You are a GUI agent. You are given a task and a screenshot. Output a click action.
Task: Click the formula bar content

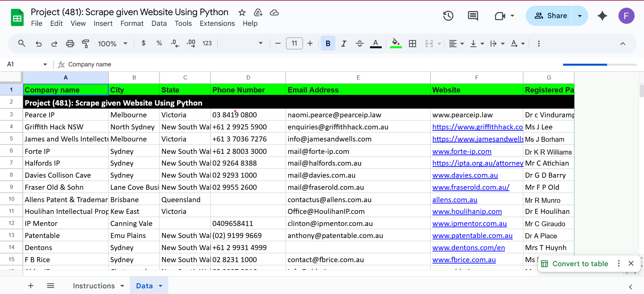90,64
